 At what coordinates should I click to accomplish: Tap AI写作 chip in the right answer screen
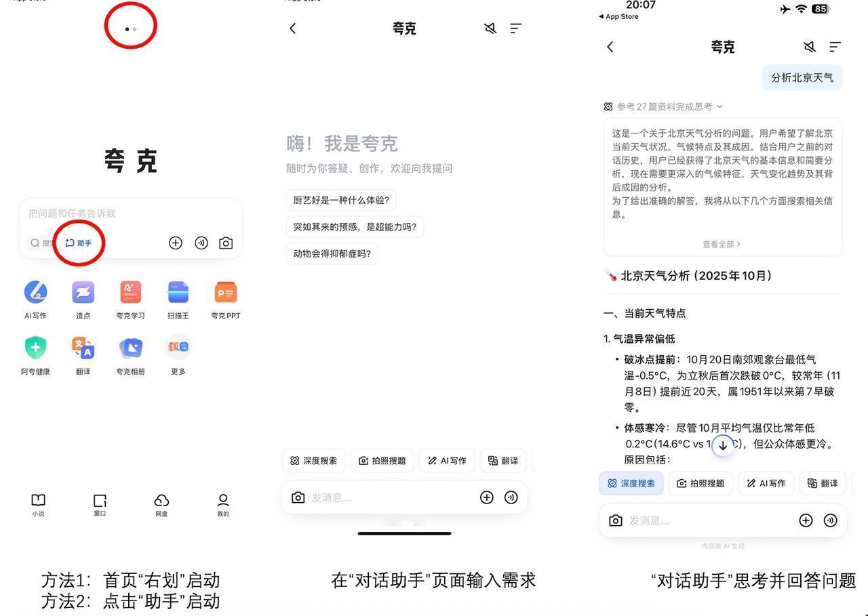(766, 483)
